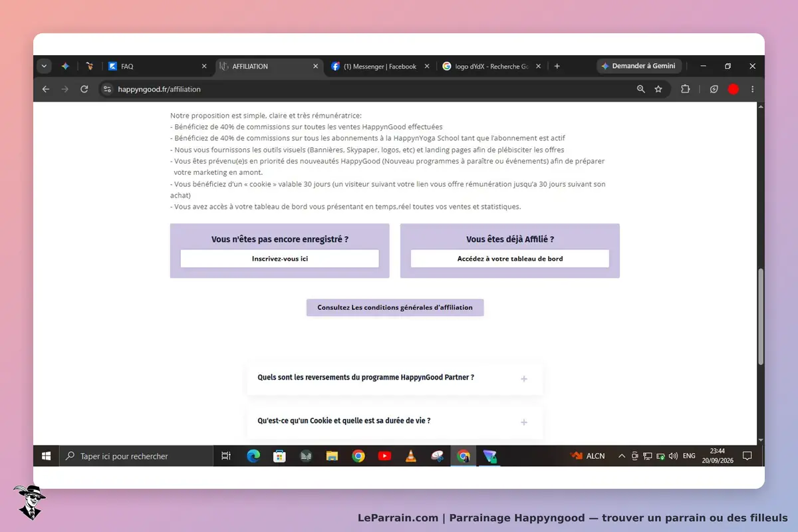Close the AFFILIATION tab
The height and width of the screenshot is (532, 798).
315,66
